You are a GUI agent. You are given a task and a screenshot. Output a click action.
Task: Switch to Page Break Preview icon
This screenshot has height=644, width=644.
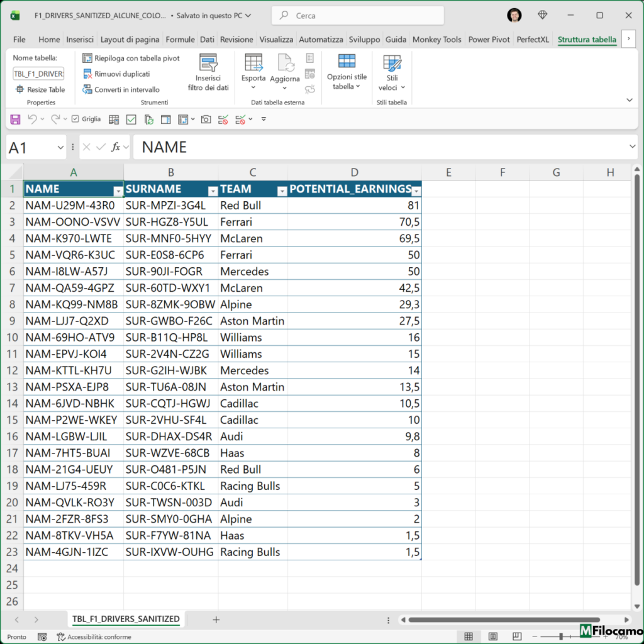[x=517, y=636]
